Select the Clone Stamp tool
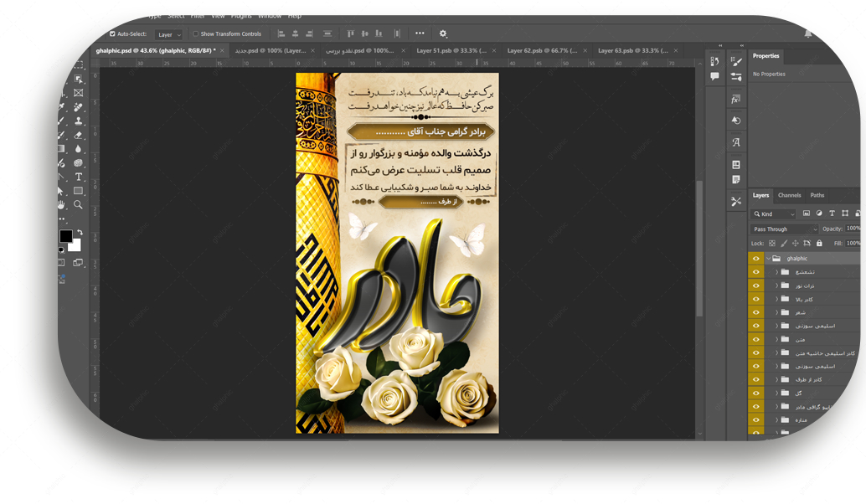The width and height of the screenshot is (866, 504). pyautogui.click(x=78, y=121)
